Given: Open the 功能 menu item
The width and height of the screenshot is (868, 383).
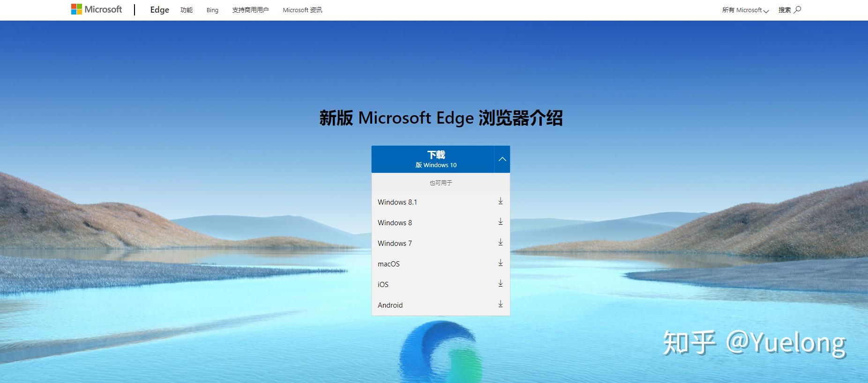Looking at the screenshot, I should point(187,10).
